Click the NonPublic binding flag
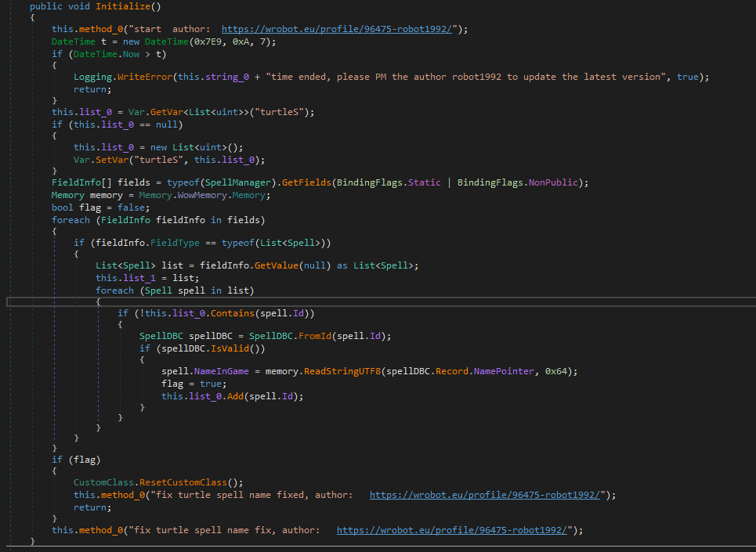The width and height of the screenshot is (756, 552). pyautogui.click(x=553, y=182)
